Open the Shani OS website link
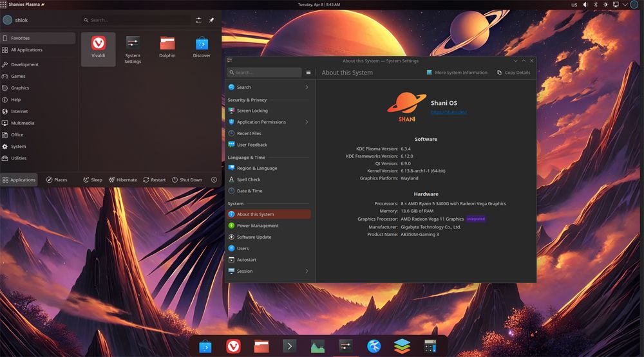The height and width of the screenshot is (357, 644). point(448,112)
